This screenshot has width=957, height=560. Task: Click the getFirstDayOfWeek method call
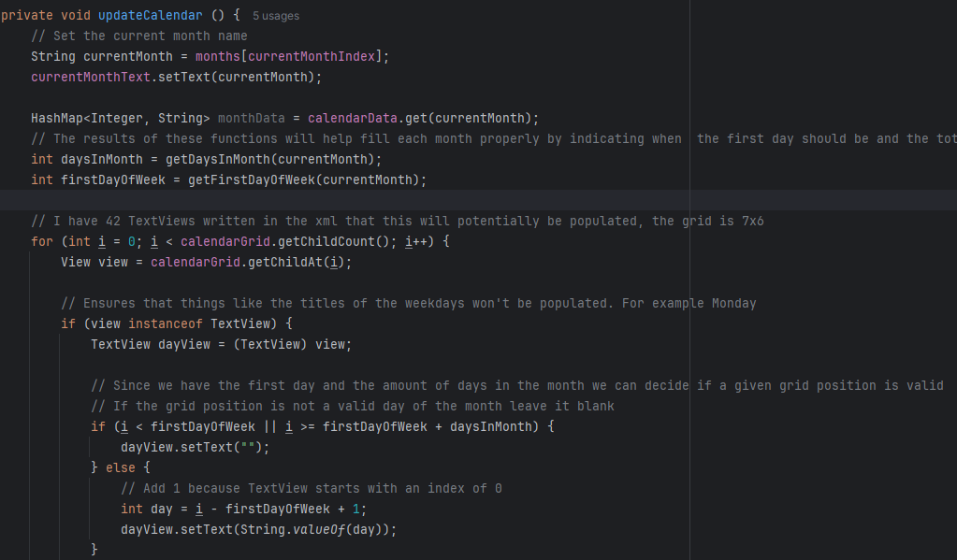[239, 179]
